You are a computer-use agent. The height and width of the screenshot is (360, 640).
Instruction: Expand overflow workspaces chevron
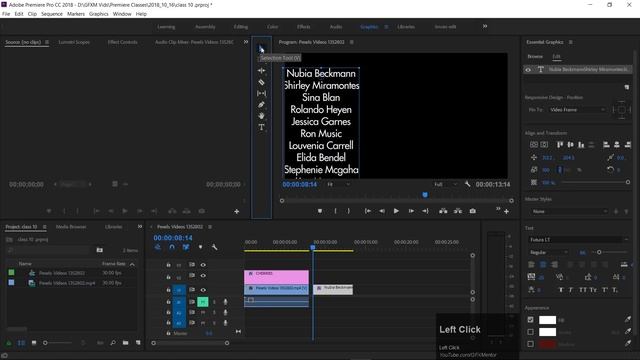tap(485, 27)
